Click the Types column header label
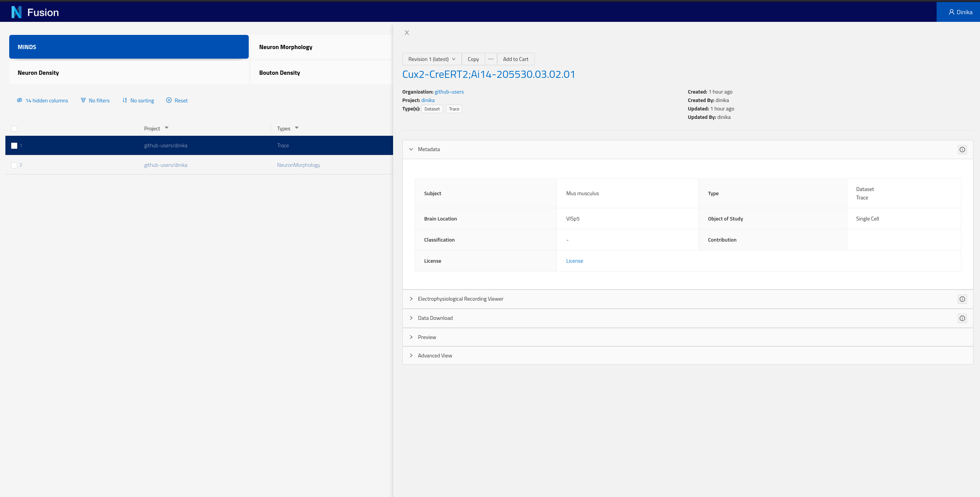This screenshot has width=980, height=497. click(284, 128)
